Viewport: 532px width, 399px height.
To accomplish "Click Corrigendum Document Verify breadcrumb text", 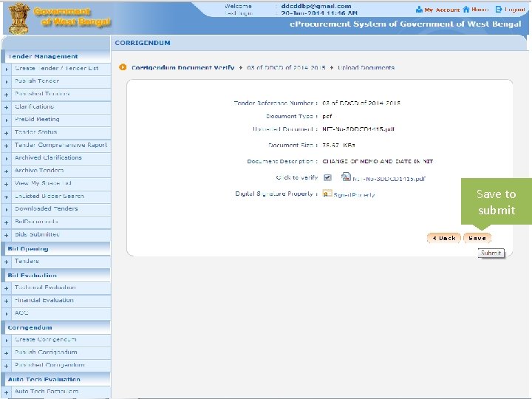I will 183,67.
